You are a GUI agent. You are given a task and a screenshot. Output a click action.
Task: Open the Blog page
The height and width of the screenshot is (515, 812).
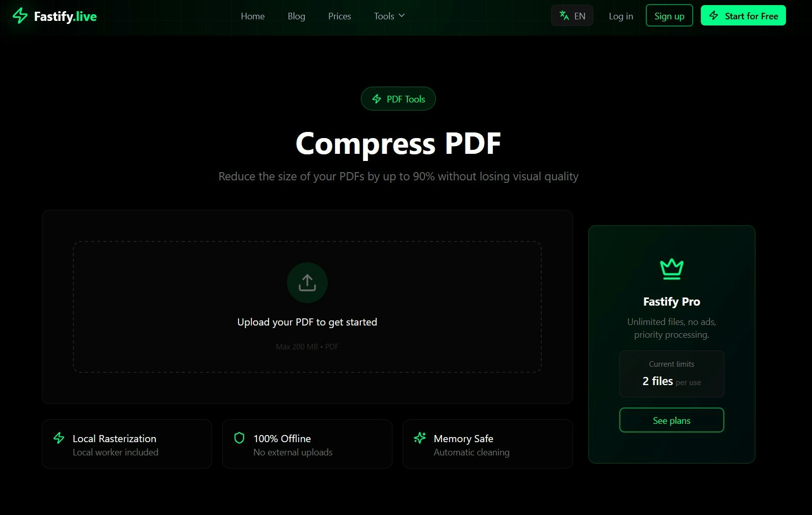coord(296,16)
